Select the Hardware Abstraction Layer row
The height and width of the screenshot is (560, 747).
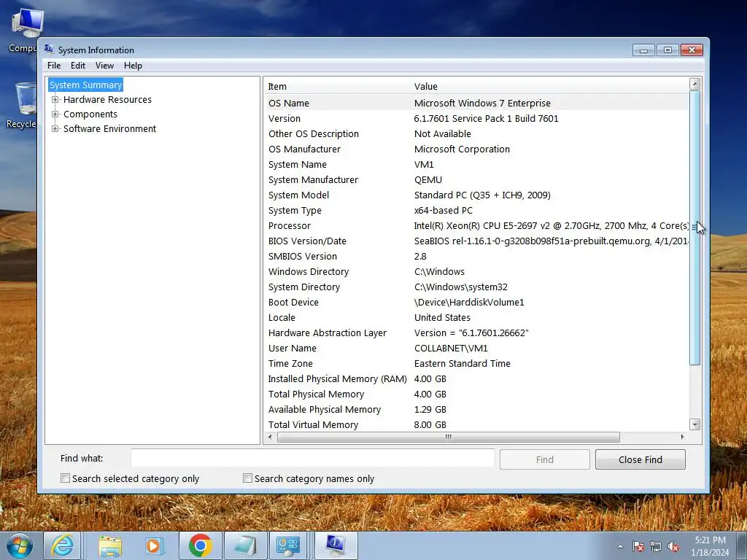click(476, 332)
